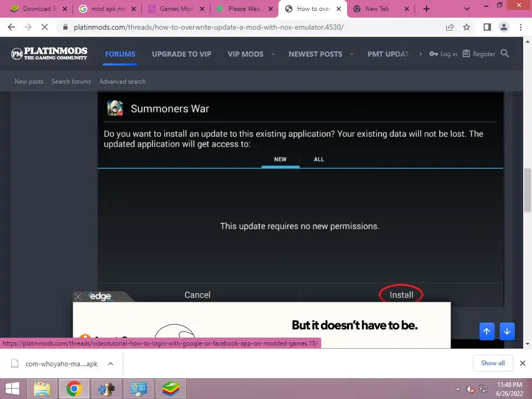Open the Chrome three-dot menu
The height and width of the screenshot is (399, 532).
pyautogui.click(x=521, y=27)
